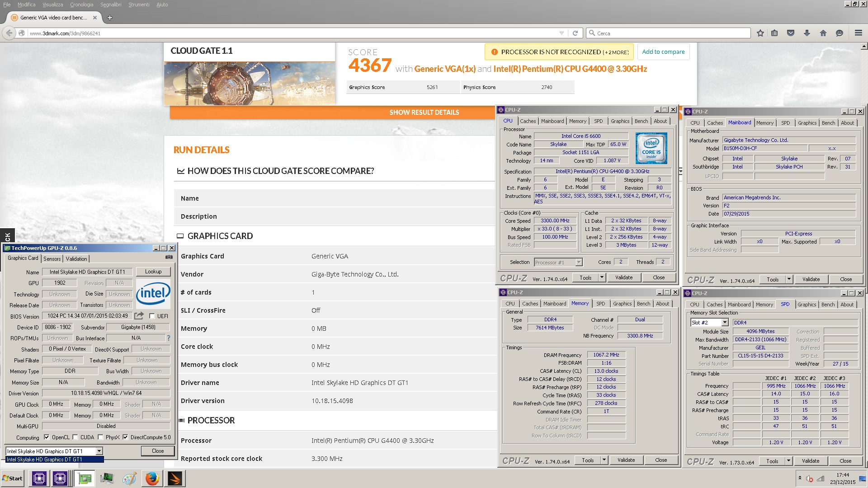Image resolution: width=868 pixels, height=488 pixels.
Task: Expand the Tools arrow in CPU window of CPU-Z
Action: pyautogui.click(x=602, y=277)
